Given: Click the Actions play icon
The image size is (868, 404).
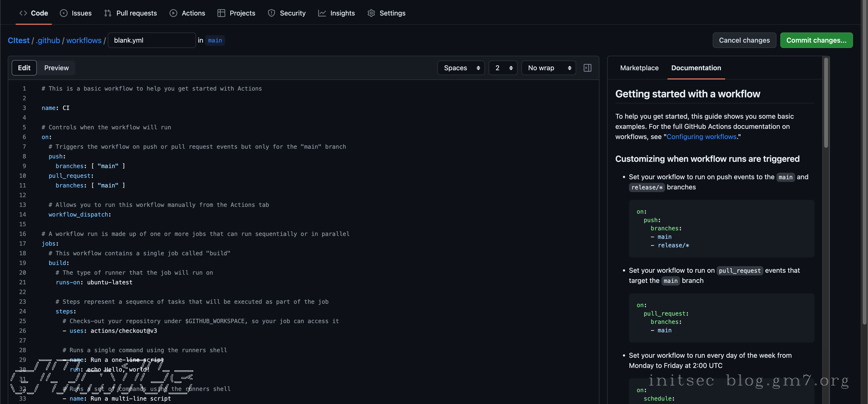Looking at the screenshot, I should [173, 13].
